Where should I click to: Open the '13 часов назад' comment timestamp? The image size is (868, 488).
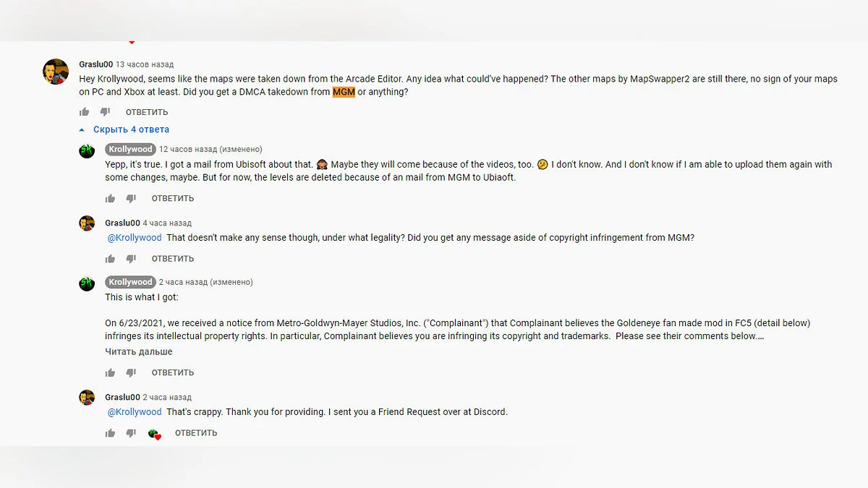145,64
